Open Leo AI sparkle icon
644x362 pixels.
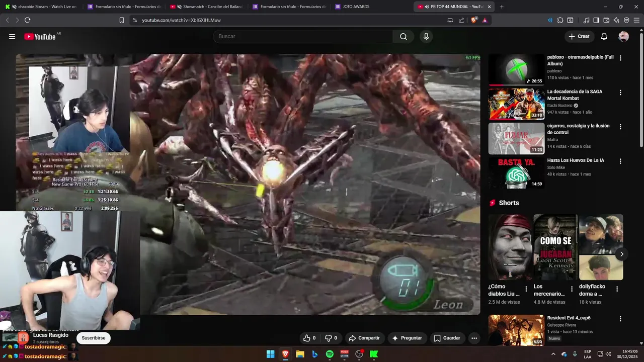[x=616, y=20]
